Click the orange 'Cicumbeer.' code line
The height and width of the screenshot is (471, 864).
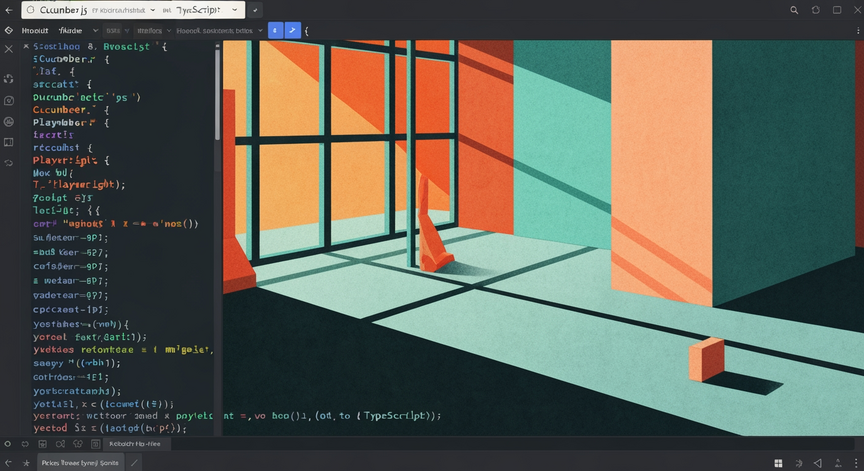click(71, 110)
